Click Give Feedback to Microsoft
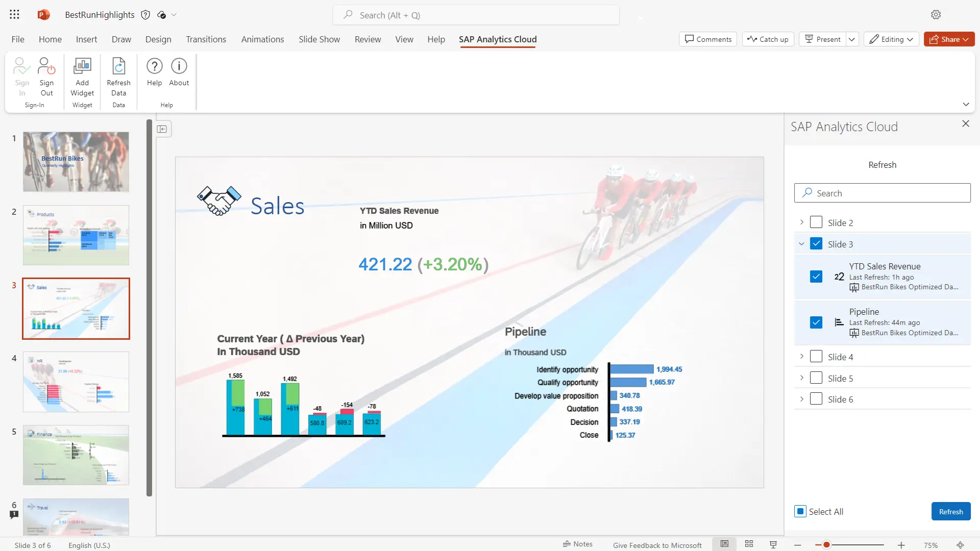The height and width of the screenshot is (551, 980). click(657, 545)
